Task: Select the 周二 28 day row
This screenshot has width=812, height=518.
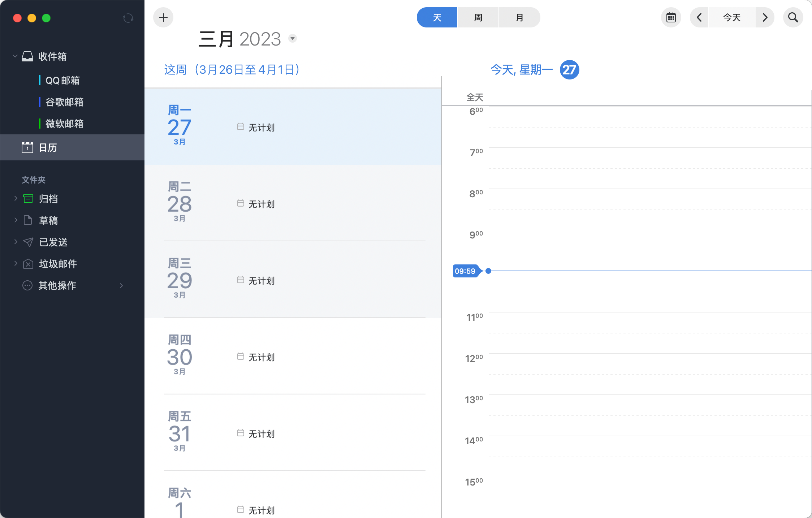Action: click(x=293, y=203)
